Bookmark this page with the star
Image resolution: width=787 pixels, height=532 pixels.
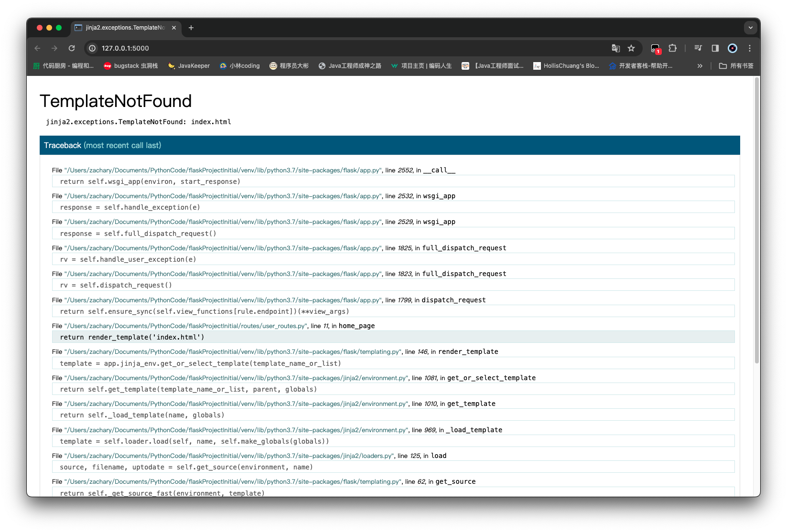631,48
